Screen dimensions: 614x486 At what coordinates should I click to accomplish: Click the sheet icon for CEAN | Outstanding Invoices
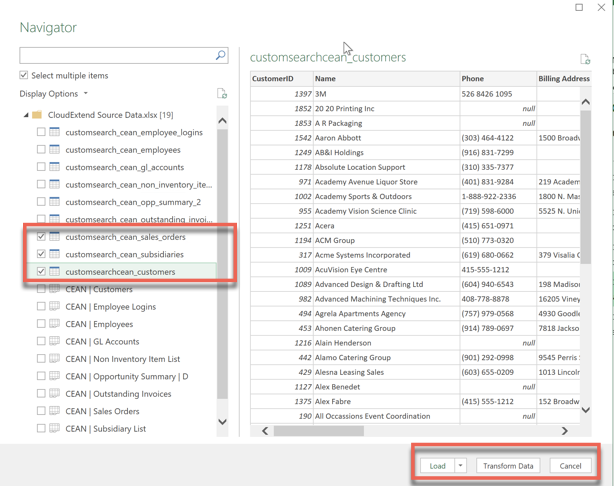pos(54,393)
